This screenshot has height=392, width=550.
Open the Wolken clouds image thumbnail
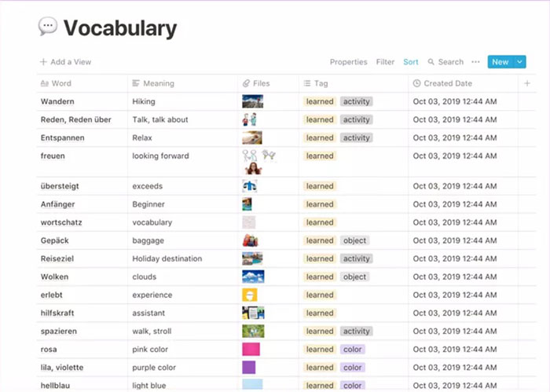(253, 277)
